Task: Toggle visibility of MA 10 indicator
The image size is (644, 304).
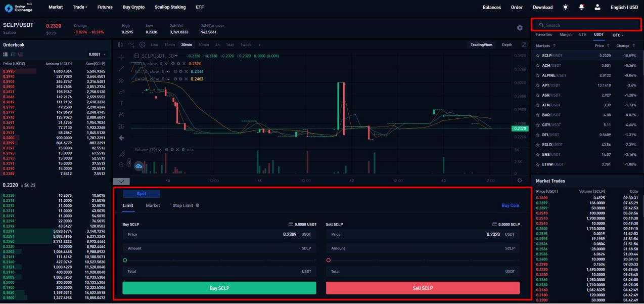Action: tap(175, 71)
